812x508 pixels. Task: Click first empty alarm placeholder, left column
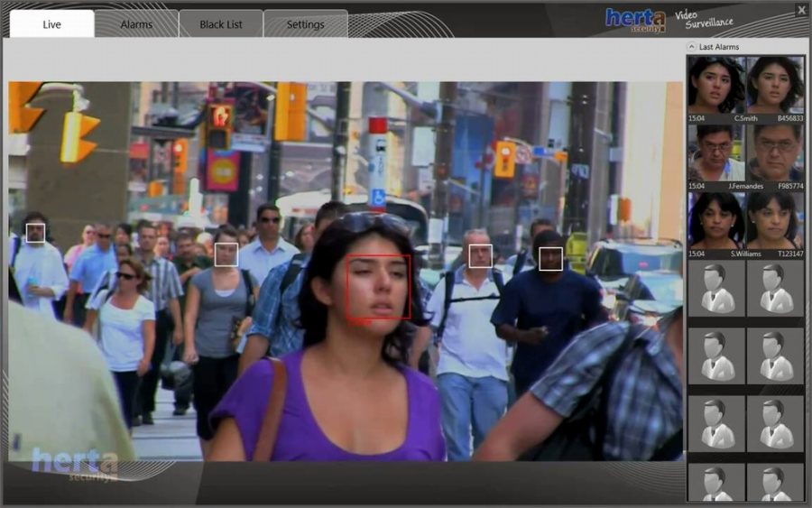(716, 288)
